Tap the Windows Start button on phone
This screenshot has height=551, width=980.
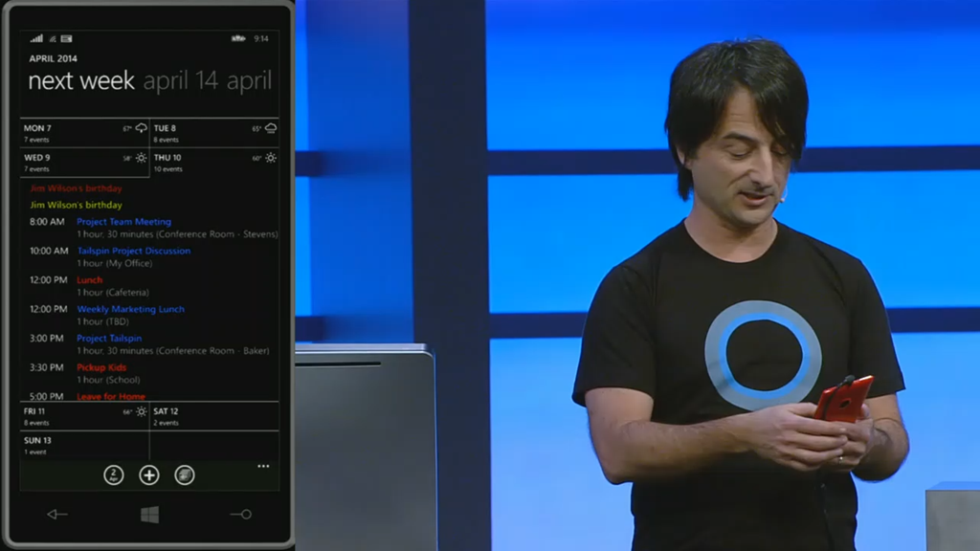pos(149,515)
